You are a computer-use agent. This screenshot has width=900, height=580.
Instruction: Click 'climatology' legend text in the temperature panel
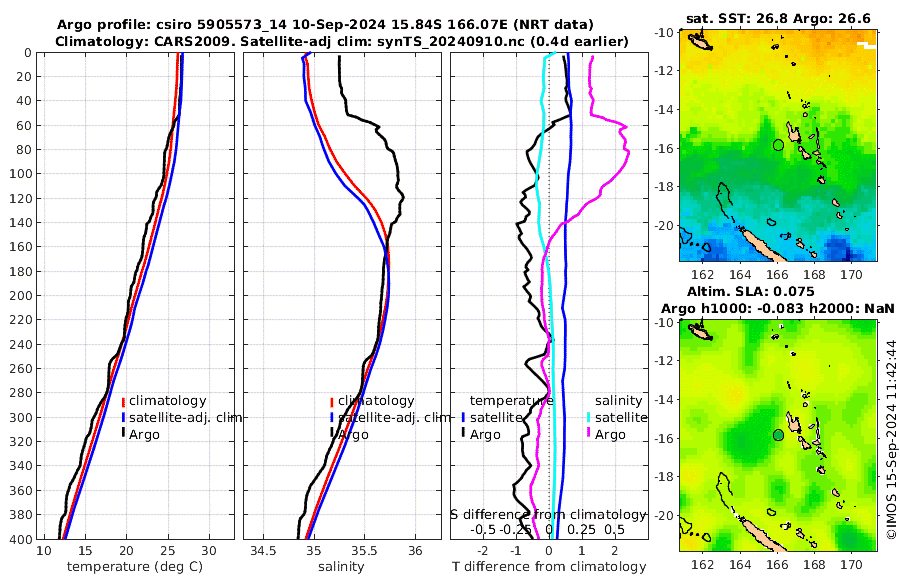[168, 401]
